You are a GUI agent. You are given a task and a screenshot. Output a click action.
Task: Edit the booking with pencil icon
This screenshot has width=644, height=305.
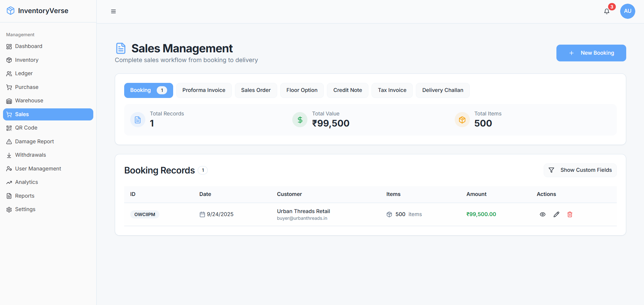[556, 214]
